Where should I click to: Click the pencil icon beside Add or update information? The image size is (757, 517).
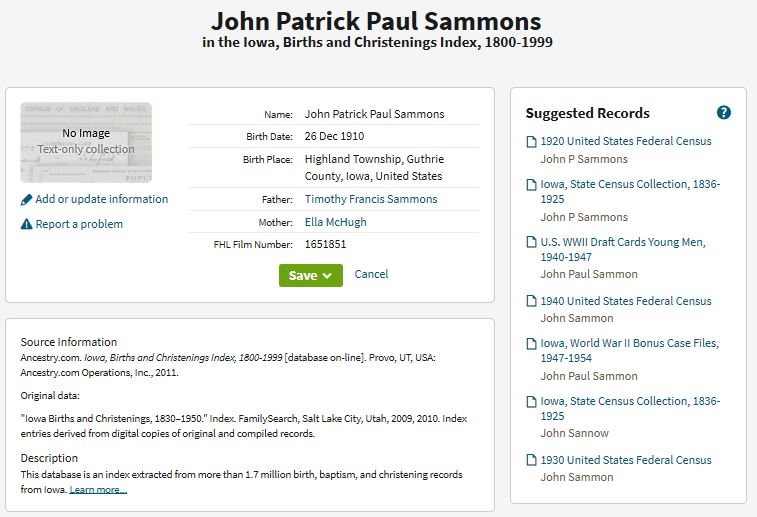point(27,200)
